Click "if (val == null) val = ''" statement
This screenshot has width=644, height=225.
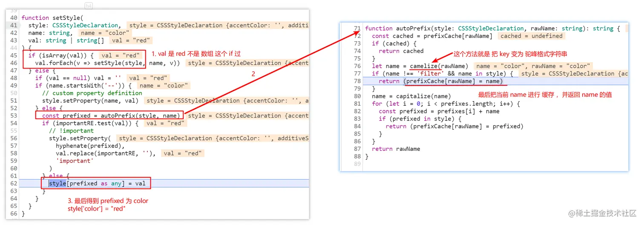(x=78, y=78)
